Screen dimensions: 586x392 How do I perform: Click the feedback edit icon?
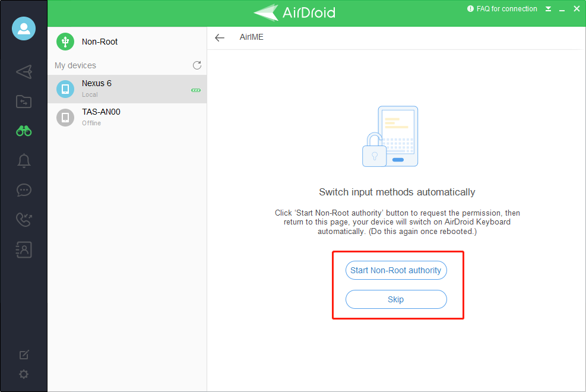tap(24, 355)
